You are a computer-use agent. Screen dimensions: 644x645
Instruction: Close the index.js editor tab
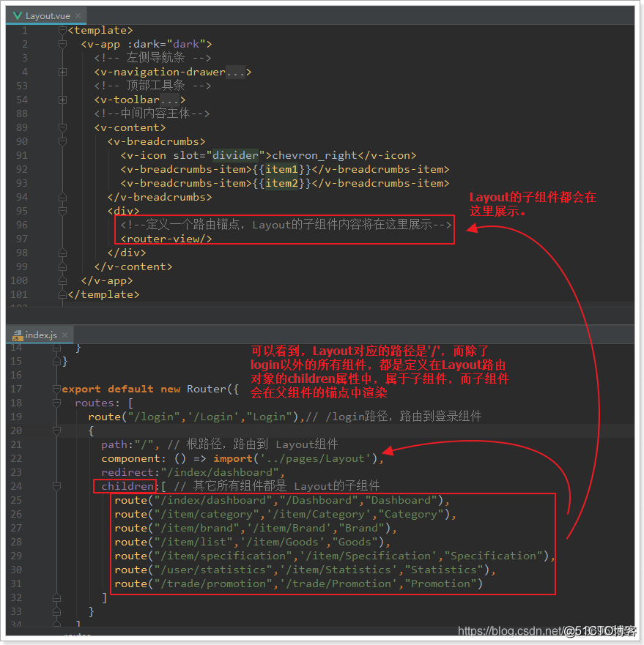pos(66,335)
